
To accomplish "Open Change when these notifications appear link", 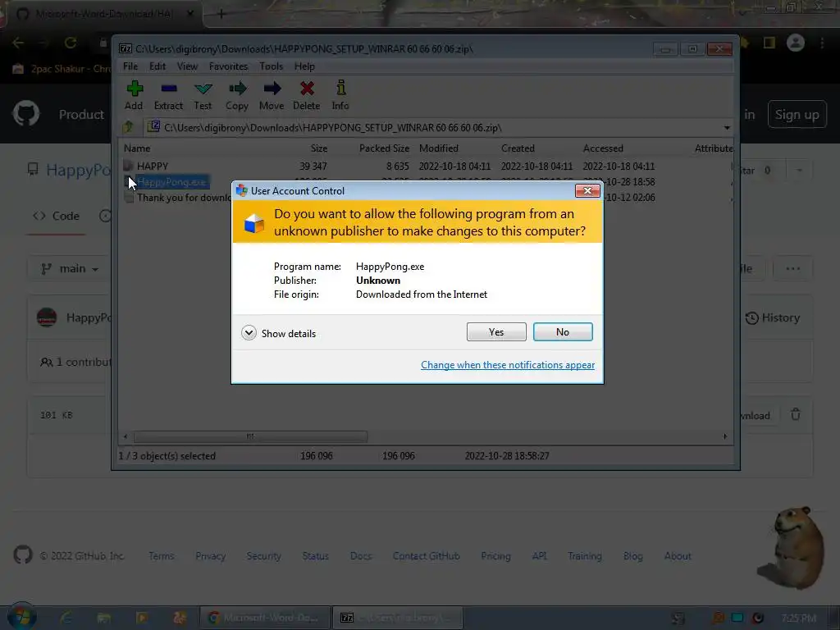I will (507, 365).
